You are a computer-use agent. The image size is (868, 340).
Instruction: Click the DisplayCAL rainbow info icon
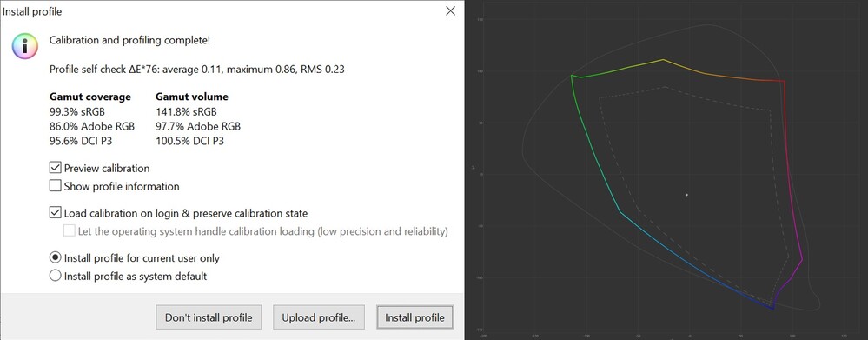click(25, 45)
